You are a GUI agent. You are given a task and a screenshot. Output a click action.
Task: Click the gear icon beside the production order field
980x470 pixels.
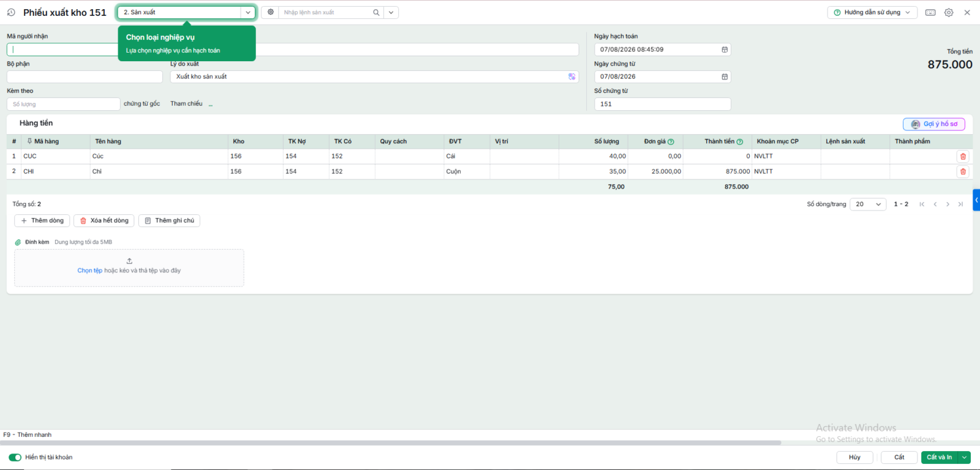tap(271, 12)
